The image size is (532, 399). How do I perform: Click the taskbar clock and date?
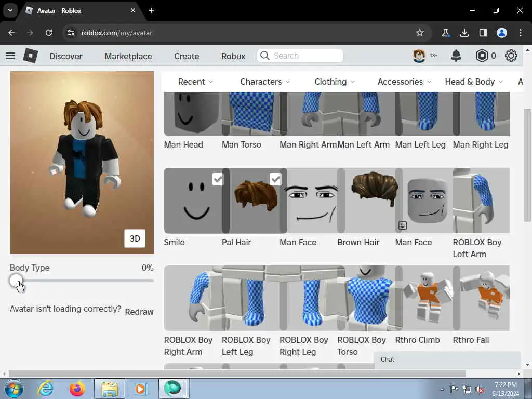(x=506, y=389)
